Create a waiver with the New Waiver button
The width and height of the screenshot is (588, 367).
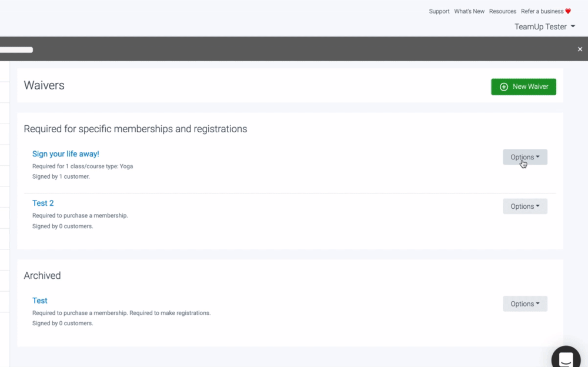[523, 86]
